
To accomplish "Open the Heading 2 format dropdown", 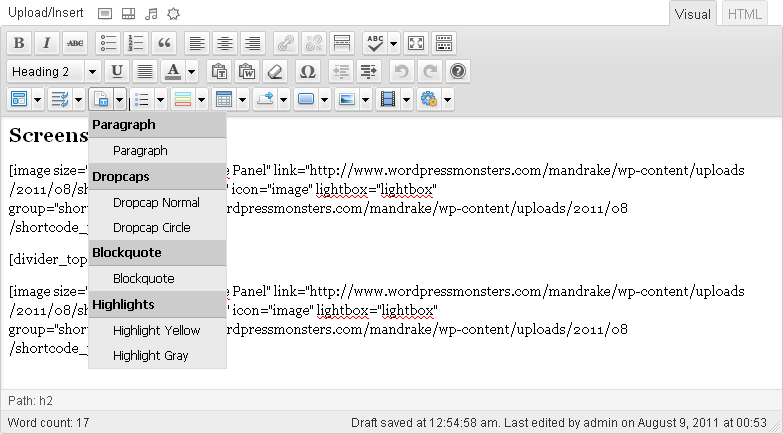I will 55,71.
